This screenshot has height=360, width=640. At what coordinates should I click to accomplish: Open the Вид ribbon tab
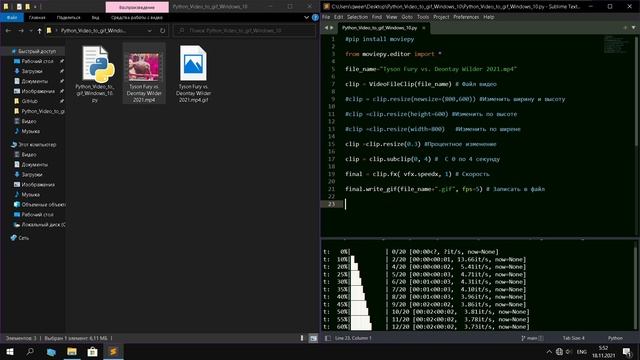95,18
